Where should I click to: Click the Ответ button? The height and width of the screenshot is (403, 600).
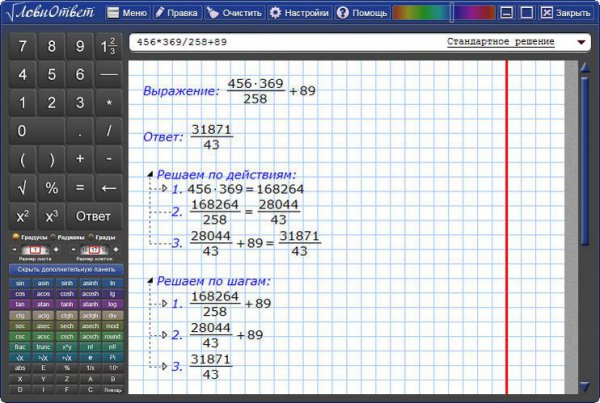coord(94,216)
